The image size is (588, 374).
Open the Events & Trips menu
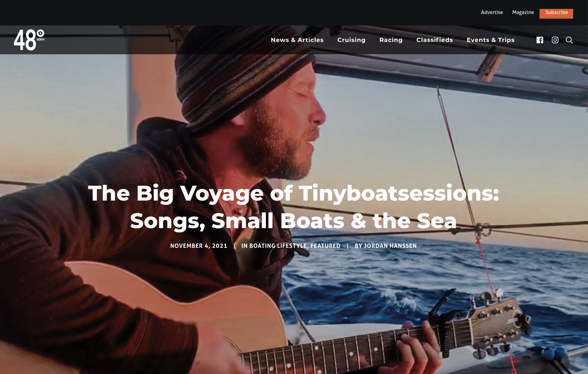point(490,40)
